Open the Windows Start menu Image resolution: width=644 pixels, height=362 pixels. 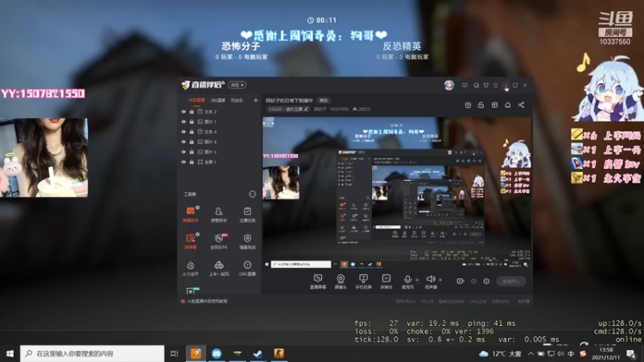pos(10,353)
